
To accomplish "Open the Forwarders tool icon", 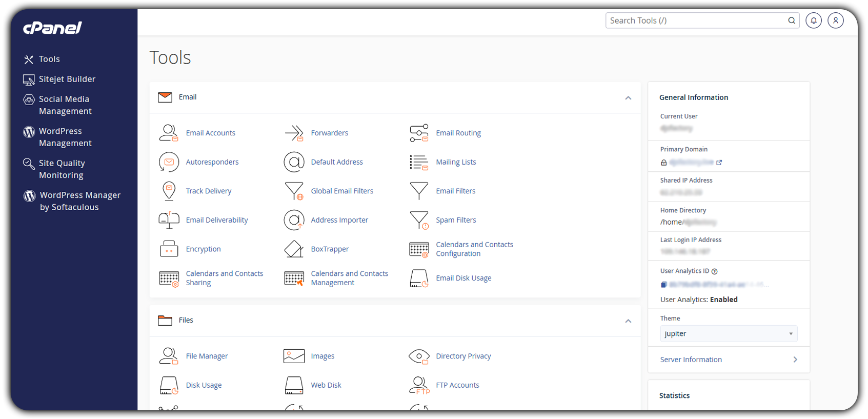I will [x=294, y=133].
